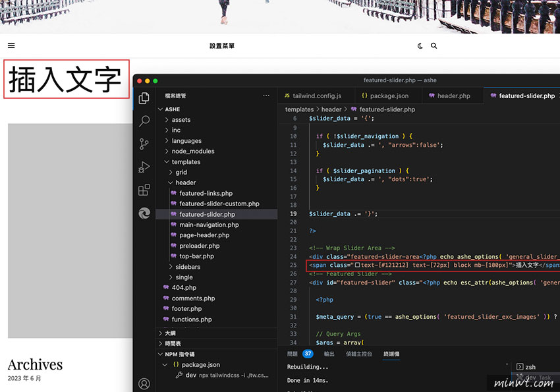The width and height of the screenshot is (560, 392).
Task: Click header in the breadcrumb path
Action: coord(331,109)
